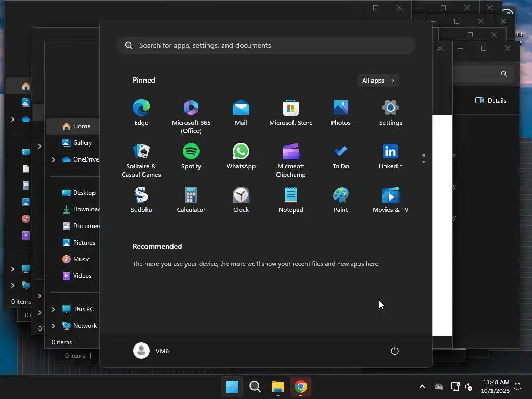Launch the Photos app

[341, 113]
